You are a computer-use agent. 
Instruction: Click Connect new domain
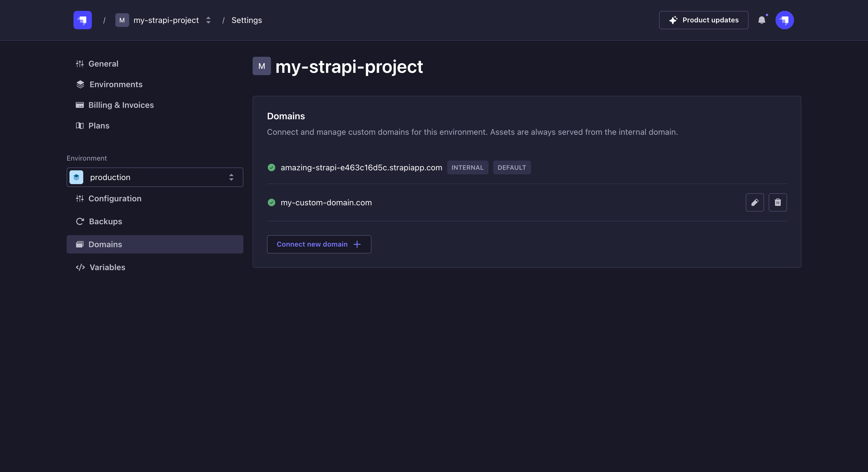pyautogui.click(x=319, y=244)
